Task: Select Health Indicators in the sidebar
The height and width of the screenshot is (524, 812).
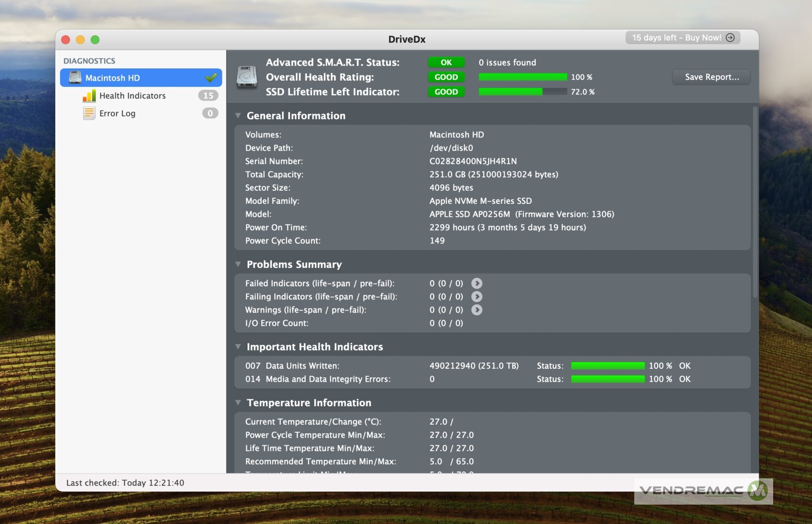Action: [x=132, y=96]
